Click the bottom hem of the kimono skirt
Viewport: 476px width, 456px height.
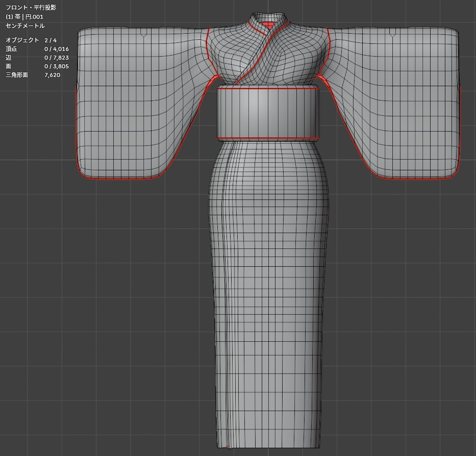269,447
